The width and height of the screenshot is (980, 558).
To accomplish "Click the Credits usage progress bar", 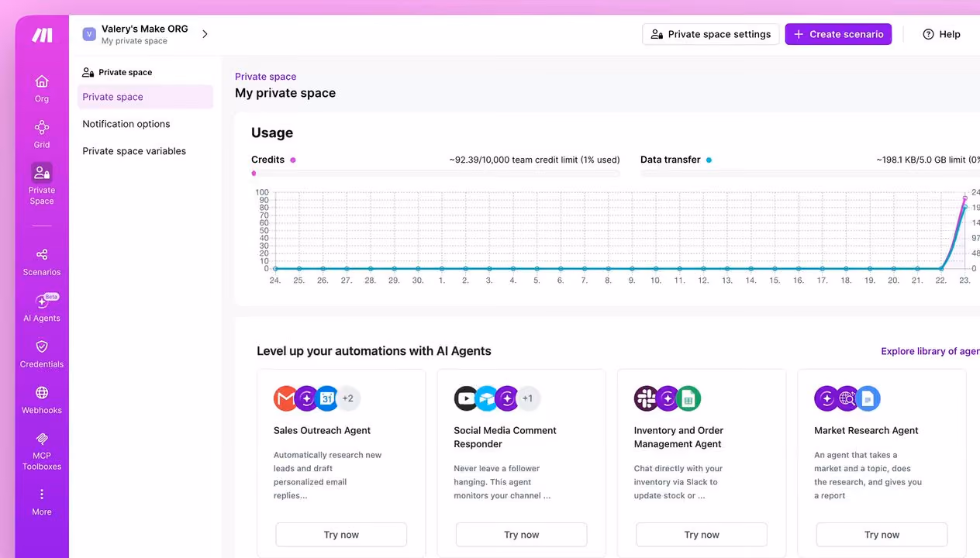I will pyautogui.click(x=436, y=174).
